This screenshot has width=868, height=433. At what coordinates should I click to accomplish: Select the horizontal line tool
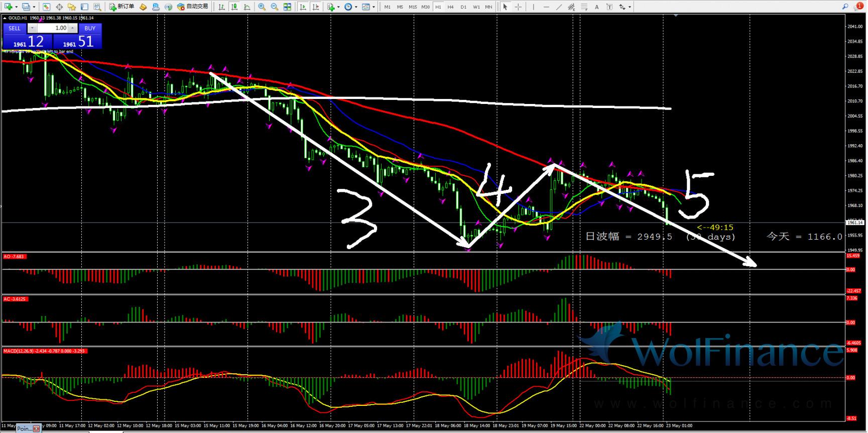click(546, 7)
